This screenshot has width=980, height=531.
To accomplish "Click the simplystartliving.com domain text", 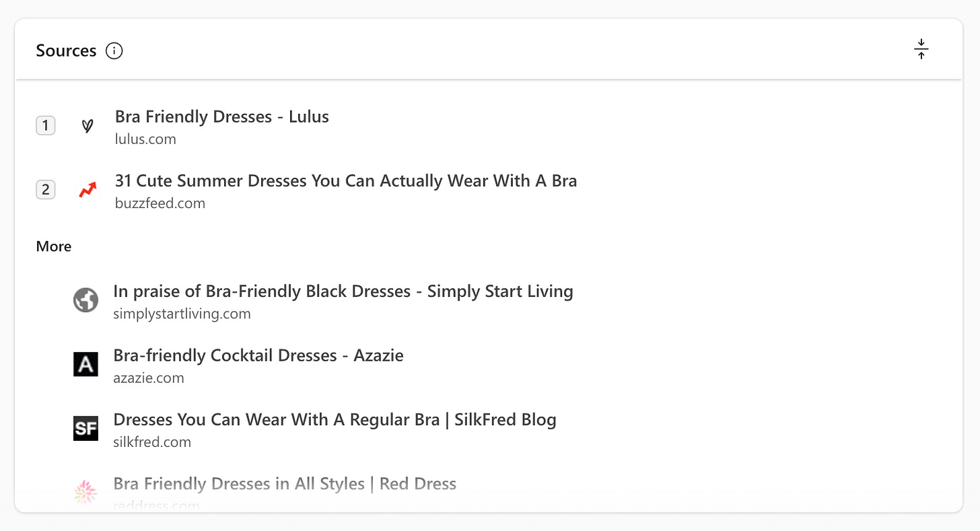I will click(x=182, y=314).
